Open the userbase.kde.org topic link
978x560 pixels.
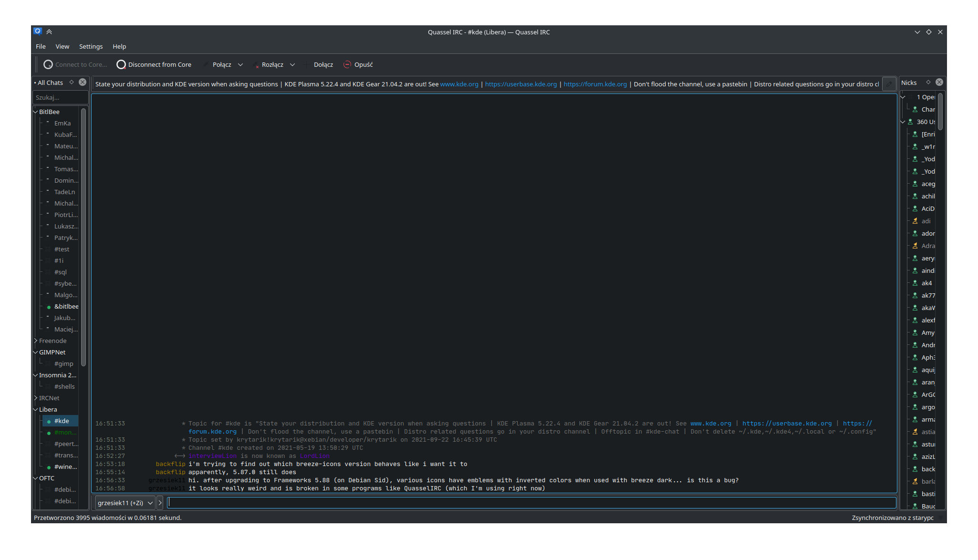click(x=520, y=84)
